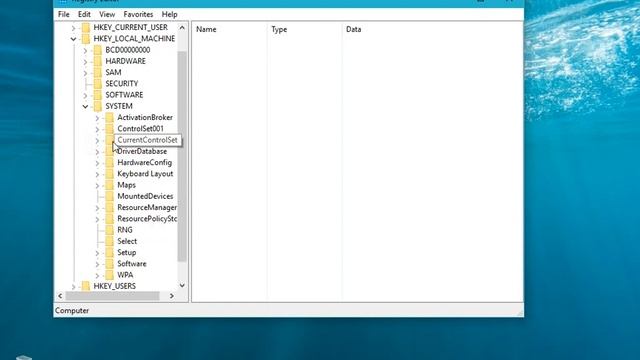Screen dimensions: 640x360
Task: Click the HardwareConfig folder icon
Action: pyautogui.click(x=109, y=162)
